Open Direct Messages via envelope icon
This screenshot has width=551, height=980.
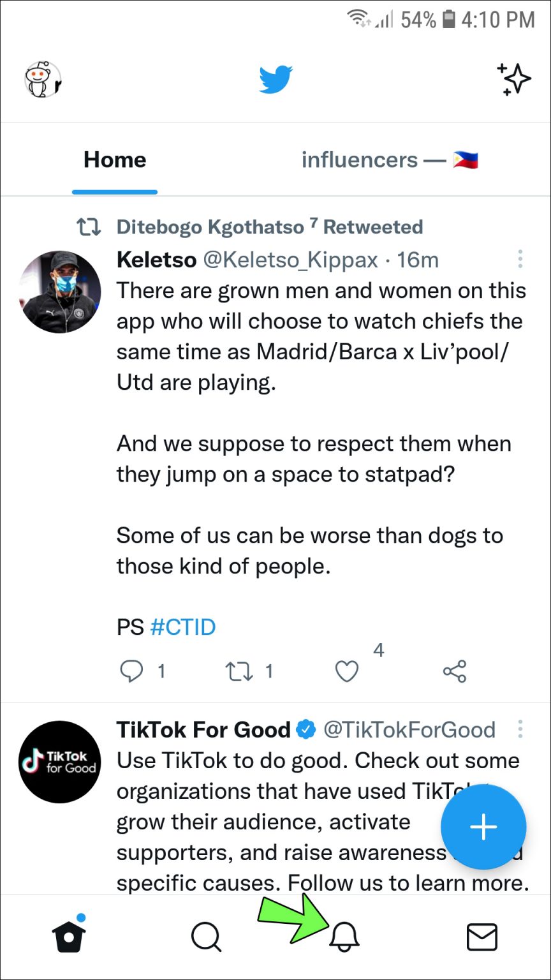pyautogui.click(x=482, y=935)
